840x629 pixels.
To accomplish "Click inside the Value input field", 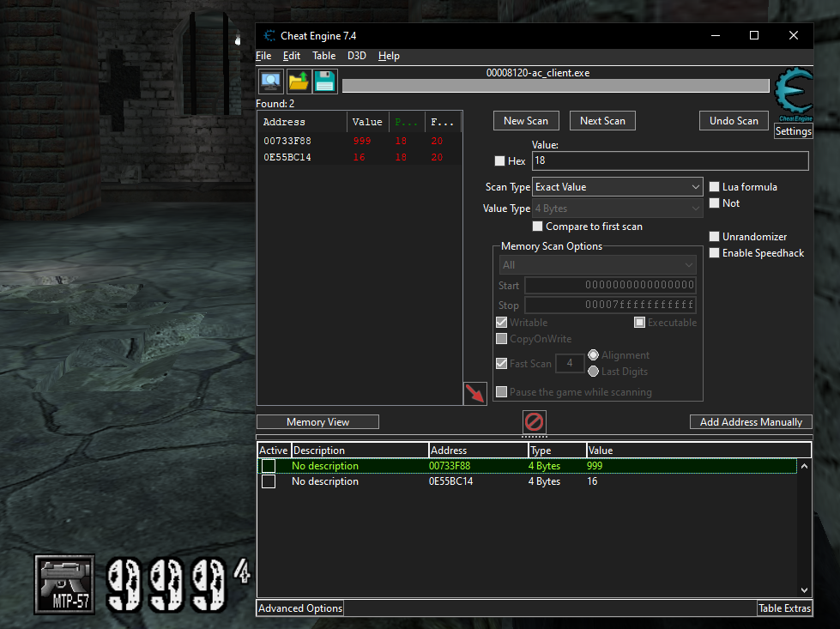I will click(x=669, y=160).
